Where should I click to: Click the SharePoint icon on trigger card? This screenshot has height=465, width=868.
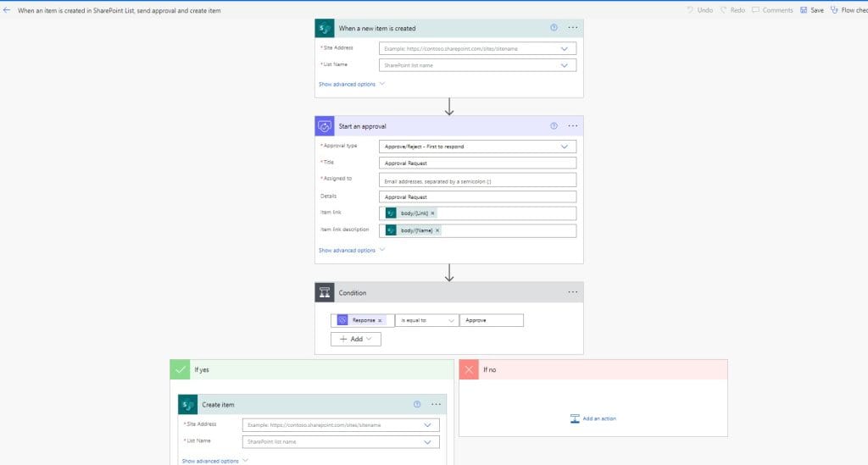tap(325, 28)
